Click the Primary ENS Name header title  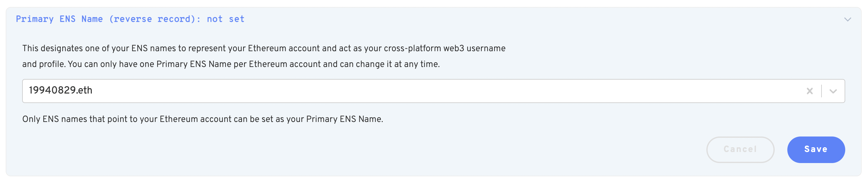point(59,19)
